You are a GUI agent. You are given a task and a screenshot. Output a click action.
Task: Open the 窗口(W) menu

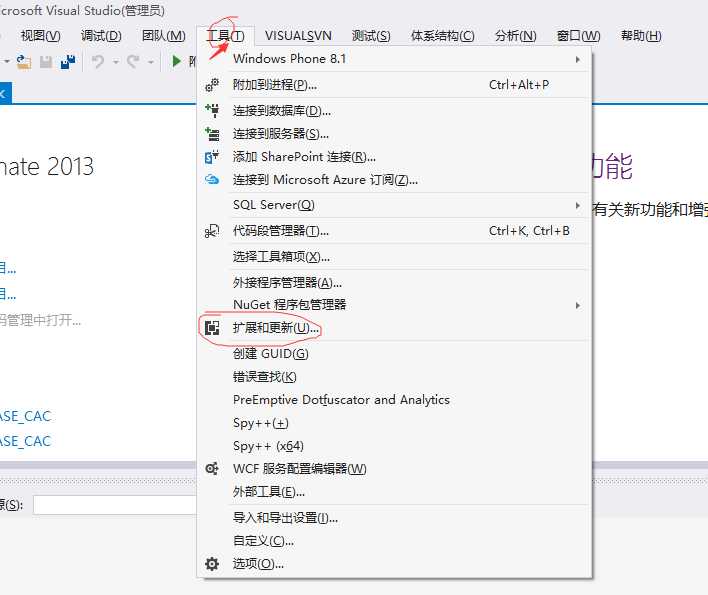point(578,36)
